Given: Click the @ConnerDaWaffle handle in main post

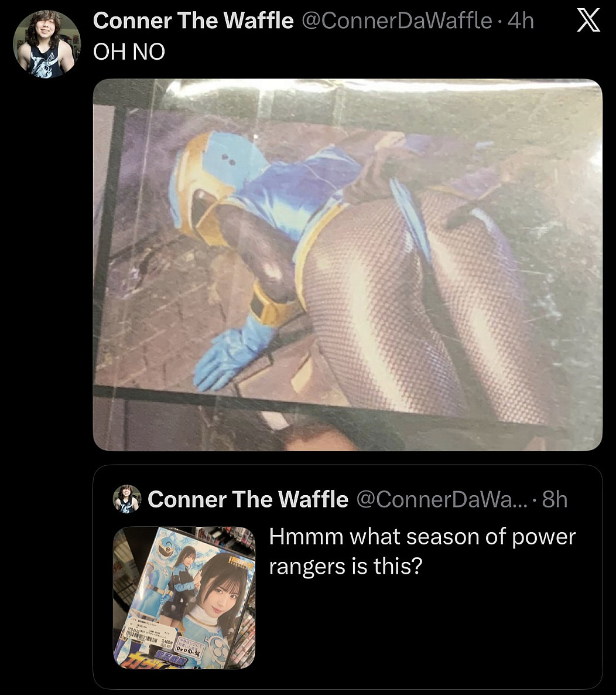Looking at the screenshot, I should pos(396,21).
